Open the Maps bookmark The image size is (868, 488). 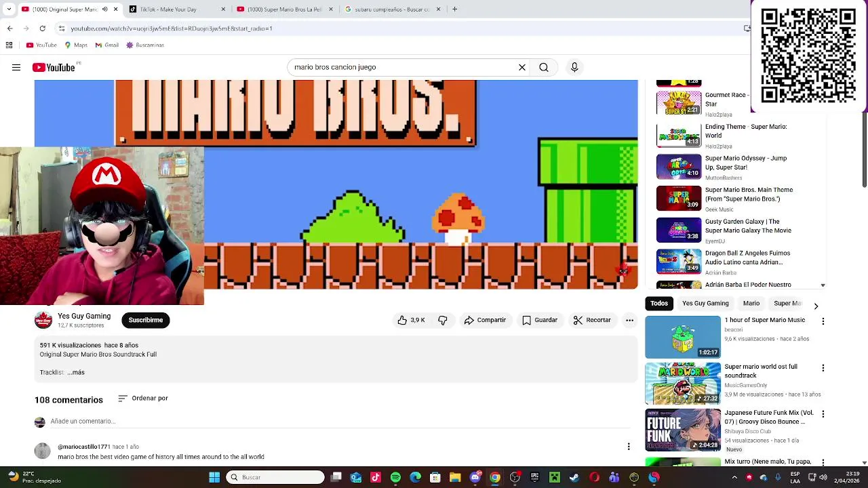[76, 45]
